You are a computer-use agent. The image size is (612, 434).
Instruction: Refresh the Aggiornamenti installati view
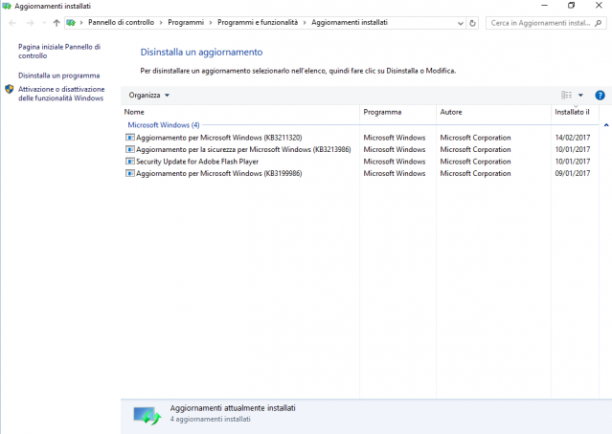click(x=473, y=23)
